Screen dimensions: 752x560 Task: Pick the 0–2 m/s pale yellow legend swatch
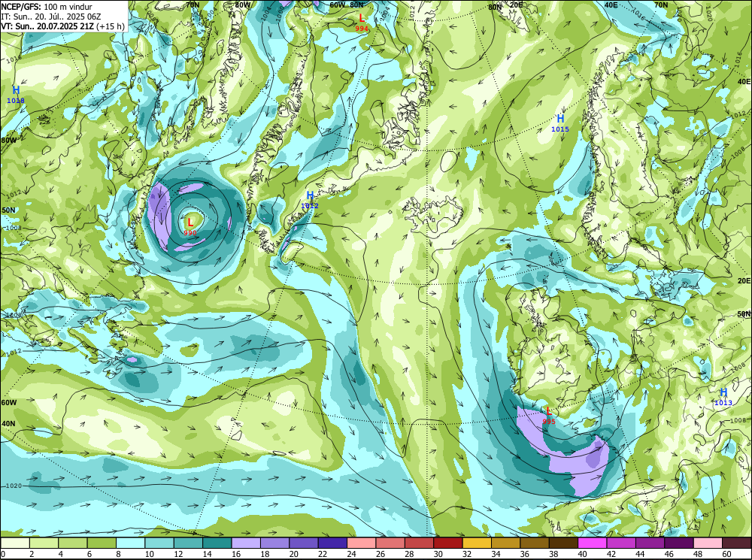[15, 543]
